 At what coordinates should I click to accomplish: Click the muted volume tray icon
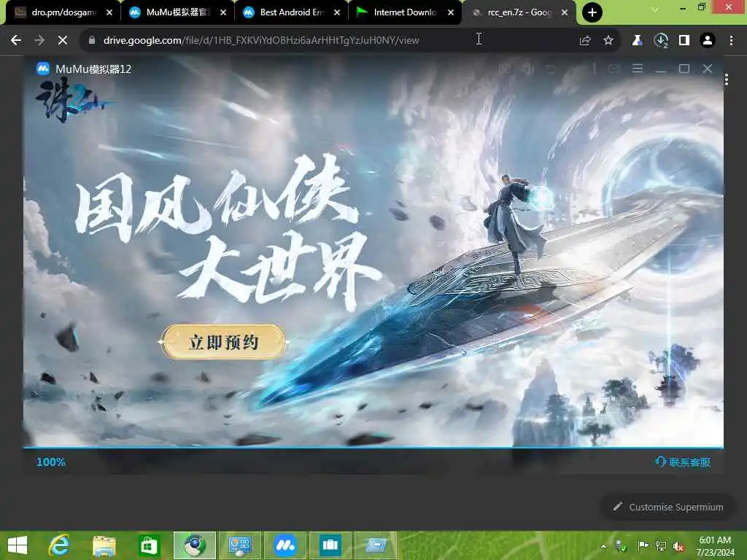[x=679, y=545]
